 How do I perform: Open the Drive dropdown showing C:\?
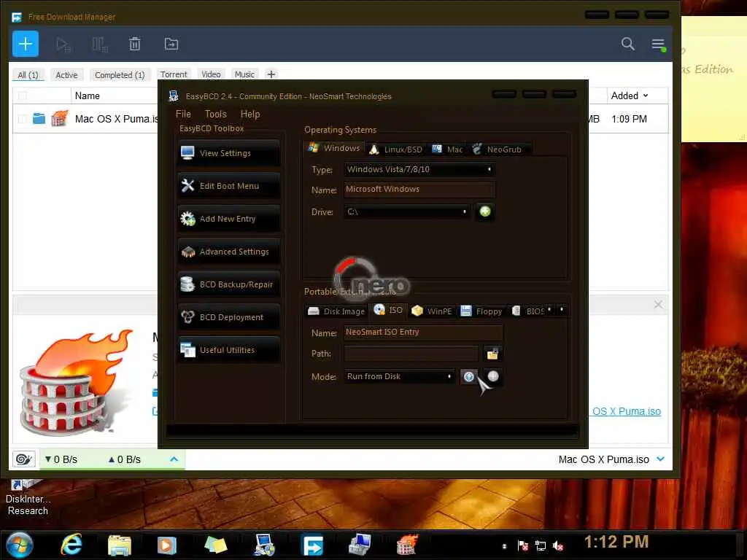pos(407,211)
